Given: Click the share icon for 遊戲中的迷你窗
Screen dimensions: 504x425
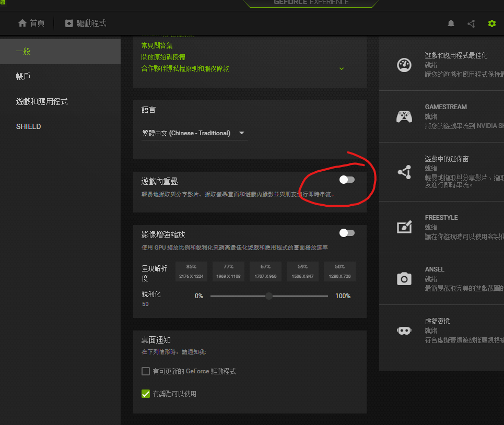Looking at the screenshot, I should tap(404, 172).
